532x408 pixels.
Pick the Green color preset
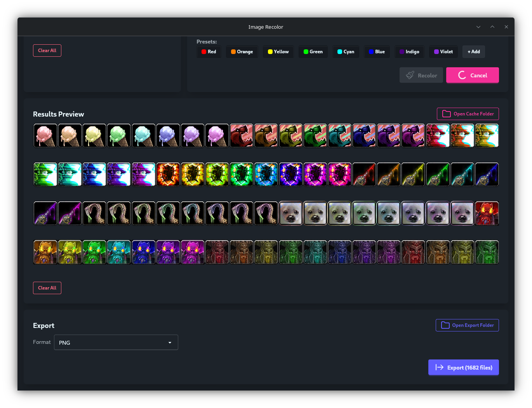point(313,52)
